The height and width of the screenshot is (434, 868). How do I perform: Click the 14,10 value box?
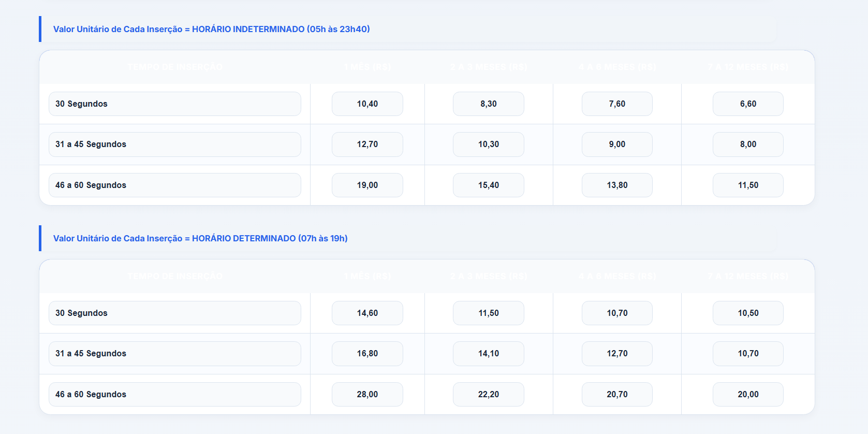(489, 354)
